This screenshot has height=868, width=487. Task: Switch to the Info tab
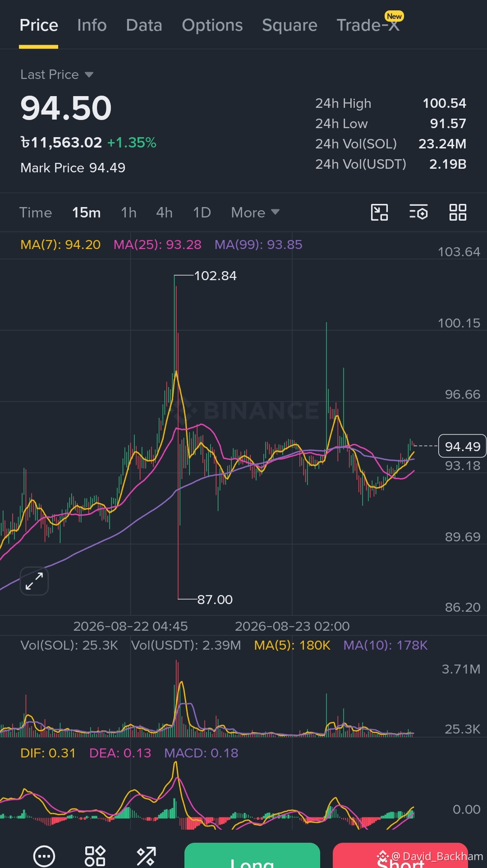tap(92, 25)
